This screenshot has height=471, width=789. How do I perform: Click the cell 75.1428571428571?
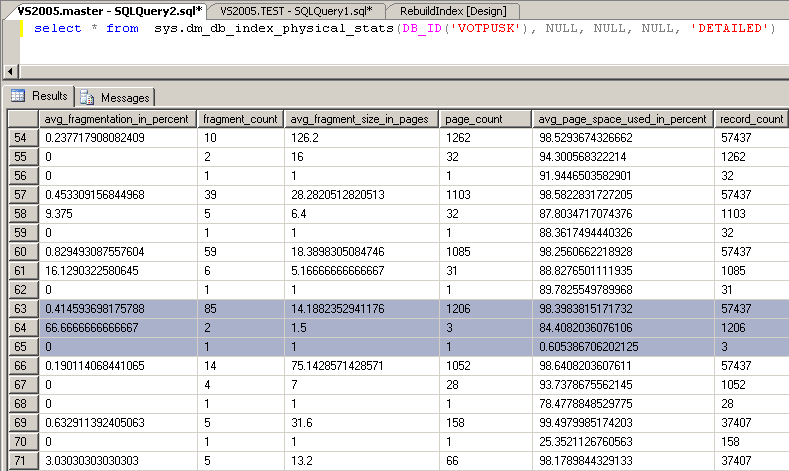pyautogui.click(x=362, y=366)
